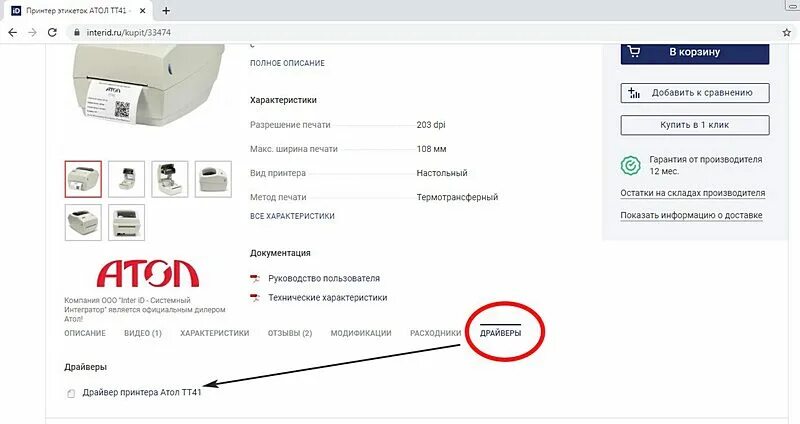
Task: Click the shopping cart icon in В корзину
Action: [x=634, y=51]
